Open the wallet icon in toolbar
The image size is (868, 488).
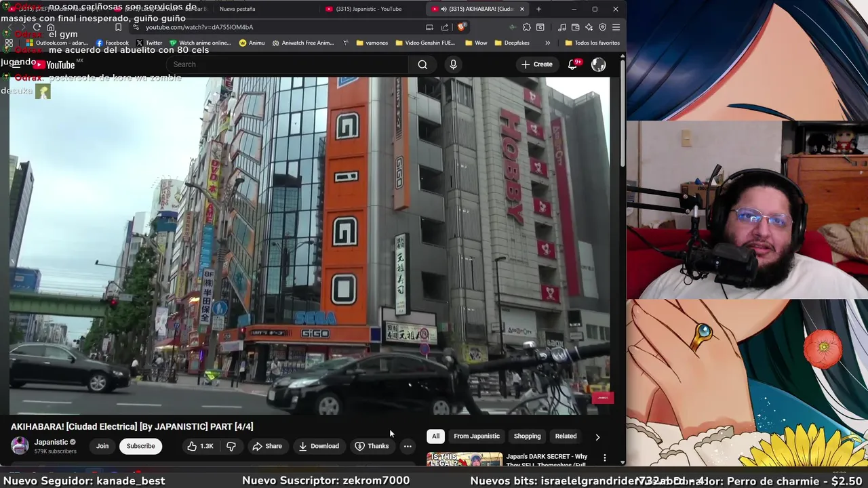click(x=576, y=27)
